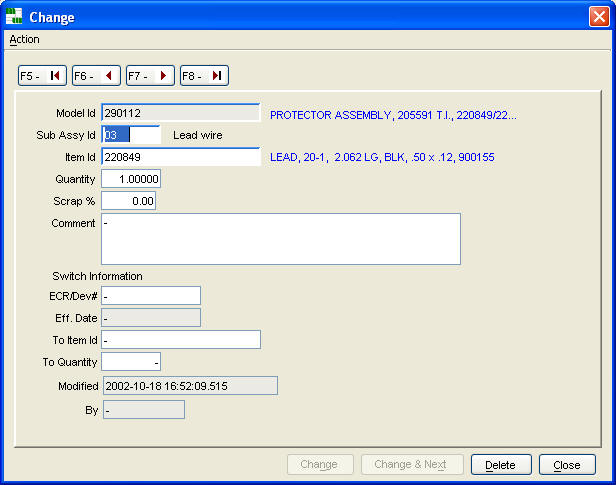Click the Comment label
This screenshot has height=485, width=616.
(x=73, y=223)
